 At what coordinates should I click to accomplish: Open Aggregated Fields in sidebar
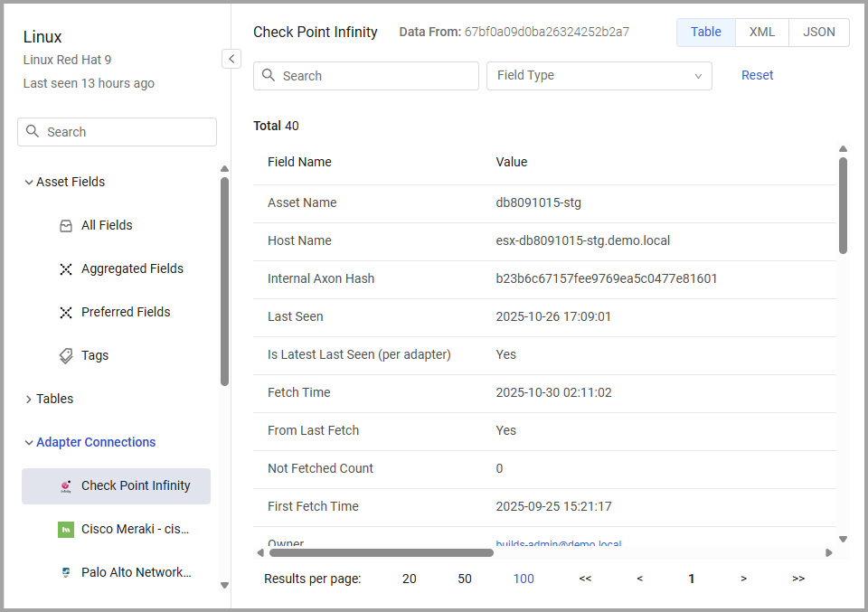coord(132,268)
